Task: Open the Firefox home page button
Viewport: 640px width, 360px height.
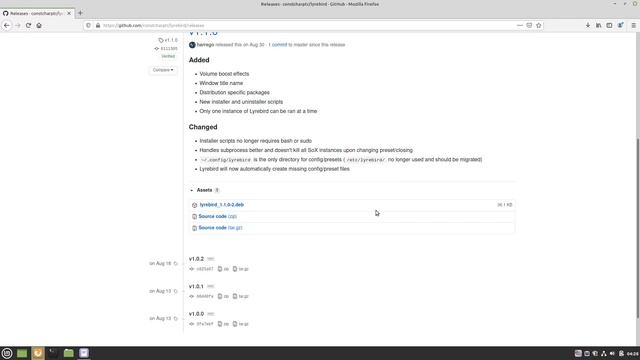Action: tap(39, 25)
